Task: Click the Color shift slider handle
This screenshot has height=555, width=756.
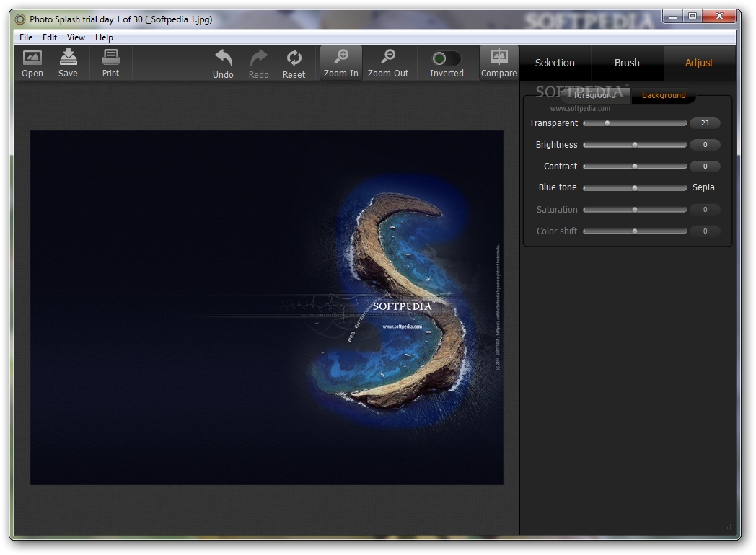Action: (x=635, y=231)
